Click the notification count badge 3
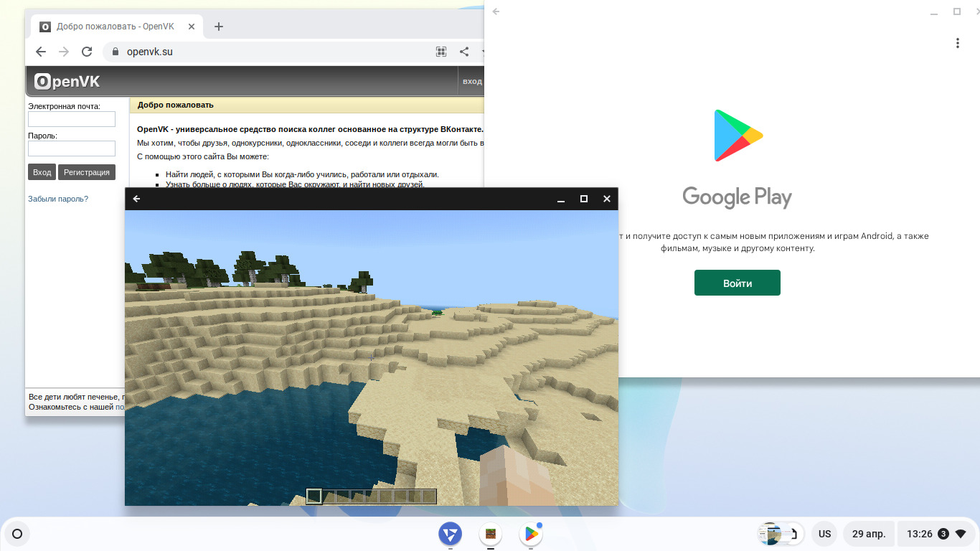Image resolution: width=980 pixels, height=551 pixels. click(x=943, y=534)
